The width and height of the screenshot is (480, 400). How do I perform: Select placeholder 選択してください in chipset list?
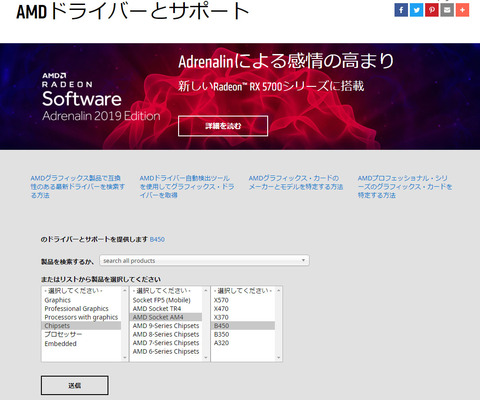tap(243, 291)
